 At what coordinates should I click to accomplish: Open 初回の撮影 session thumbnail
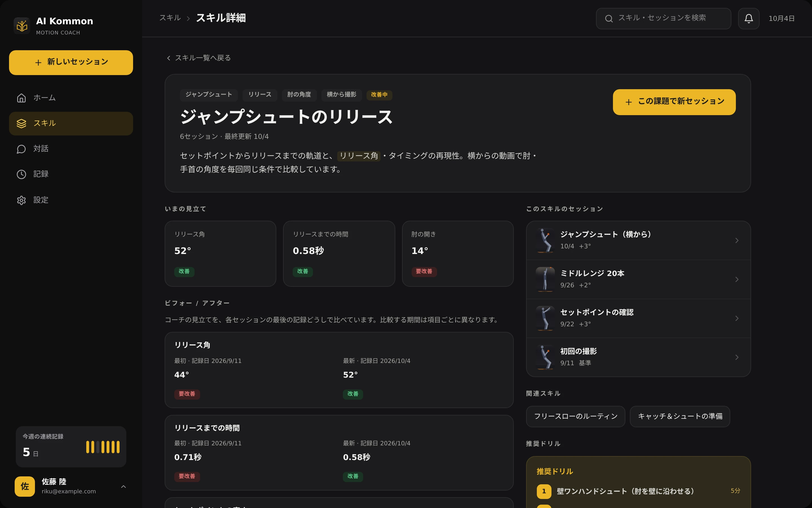[x=545, y=358]
